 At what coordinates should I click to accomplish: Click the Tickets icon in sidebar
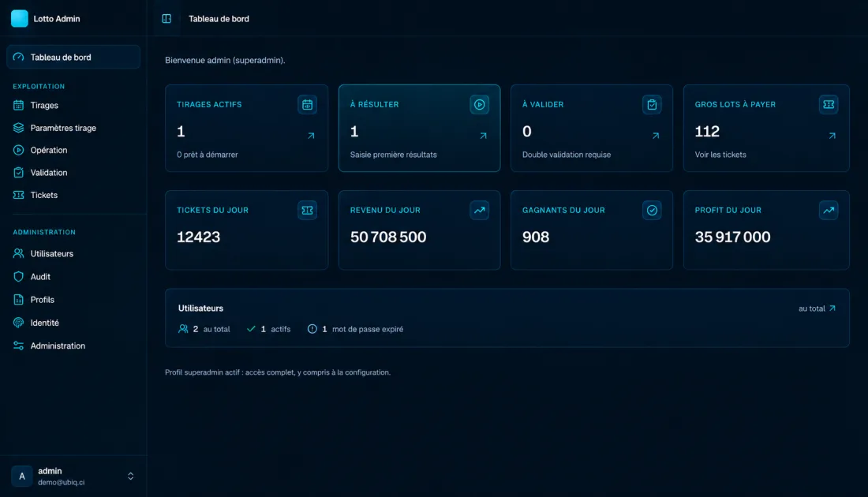[18, 195]
